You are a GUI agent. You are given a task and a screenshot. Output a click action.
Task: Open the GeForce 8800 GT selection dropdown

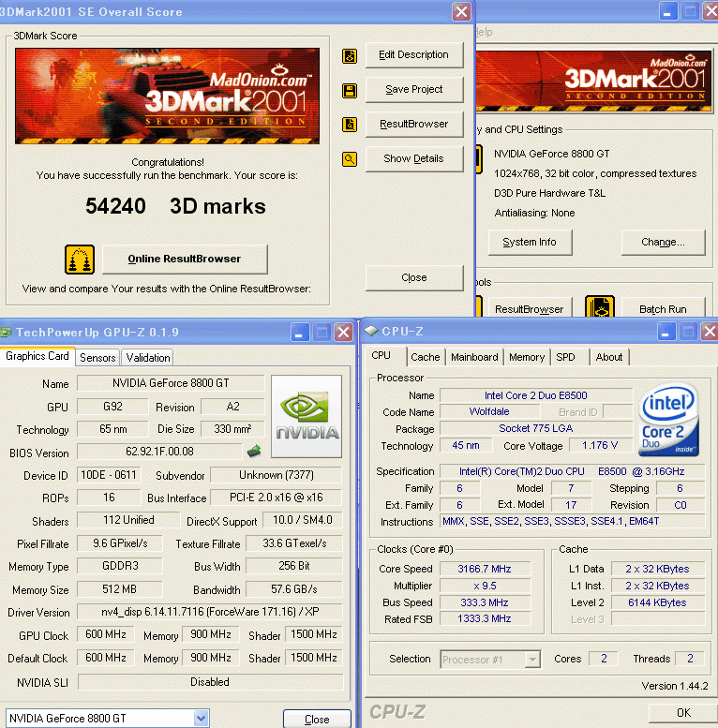(201, 719)
